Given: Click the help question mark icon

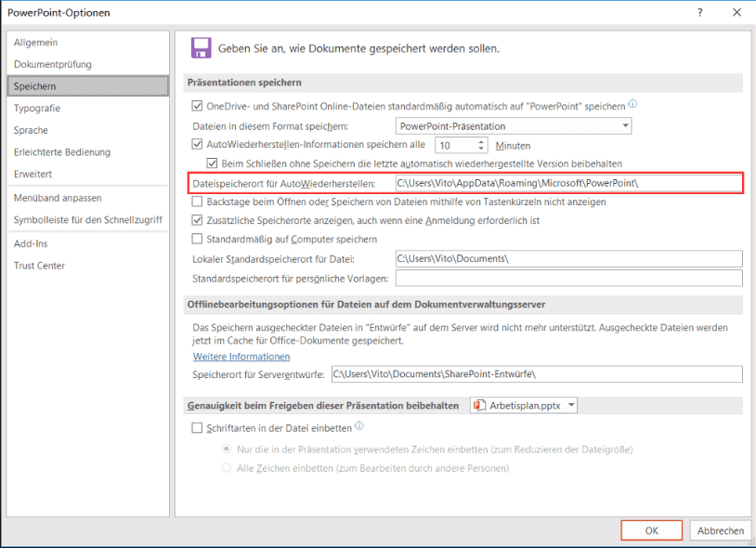Looking at the screenshot, I should coord(699,12).
